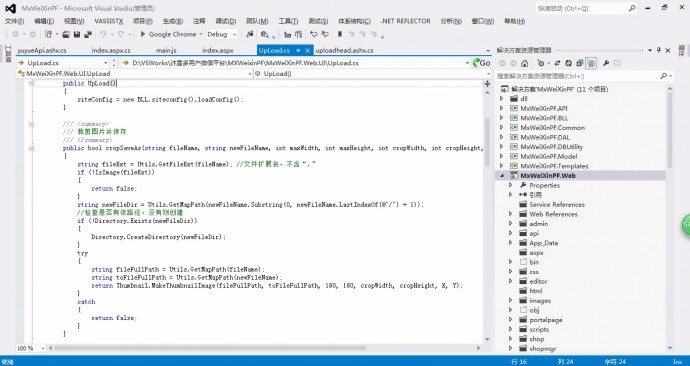Undo the last edit

(103, 34)
